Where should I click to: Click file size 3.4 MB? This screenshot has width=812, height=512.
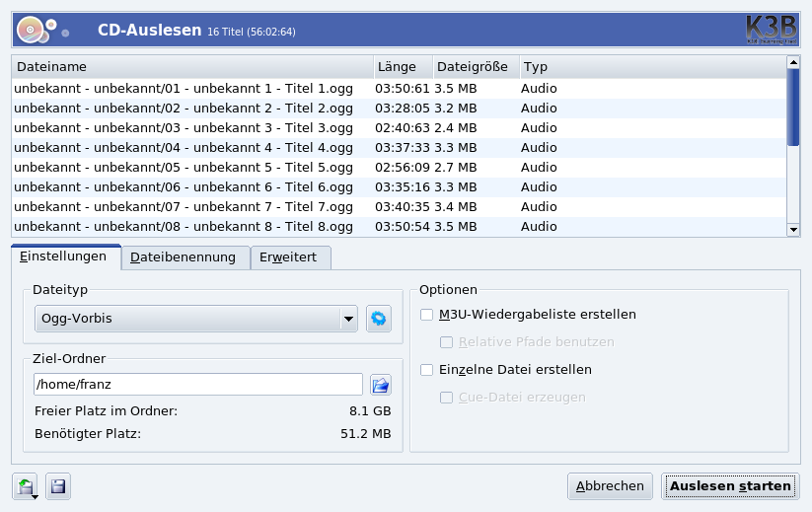click(456, 206)
